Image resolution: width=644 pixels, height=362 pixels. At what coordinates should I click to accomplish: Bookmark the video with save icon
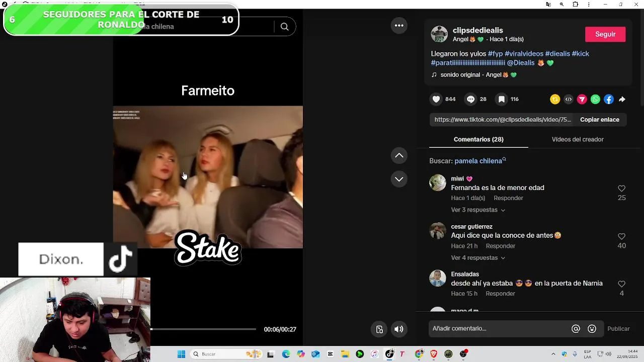pos(502,99)
